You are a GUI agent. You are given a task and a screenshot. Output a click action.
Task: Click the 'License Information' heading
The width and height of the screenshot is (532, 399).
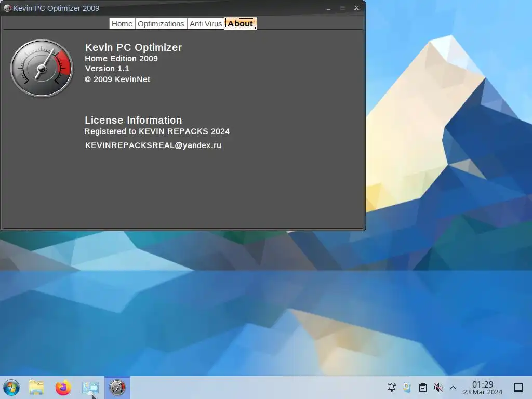(x=134, y=120)
